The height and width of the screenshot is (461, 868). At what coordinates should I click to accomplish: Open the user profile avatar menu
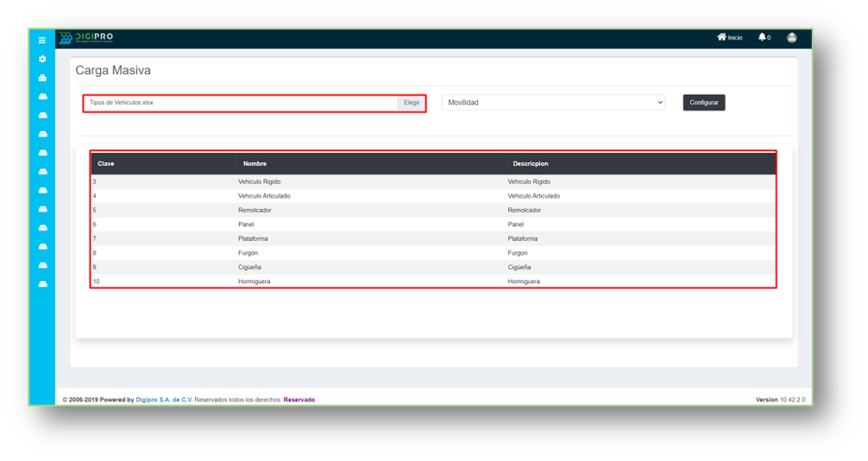(x=792, y=37)
